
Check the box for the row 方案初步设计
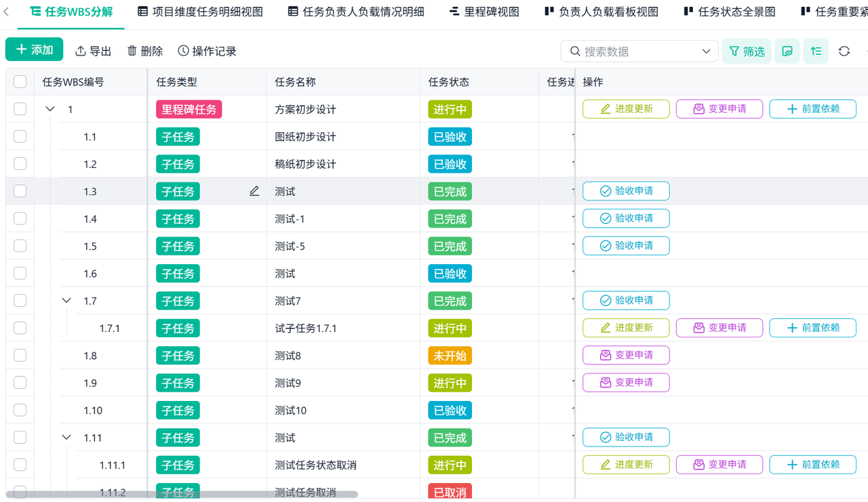pos(20,109)
